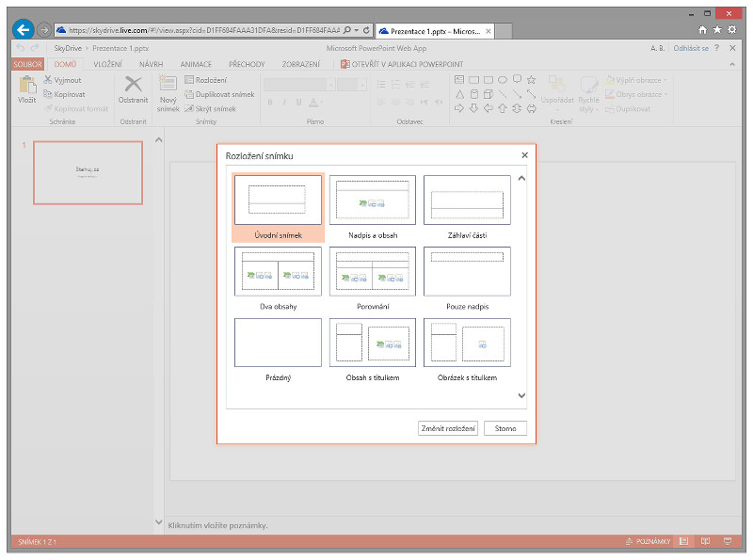Select the text box shape
Screen dimensions: 753x560
point(459,80)
